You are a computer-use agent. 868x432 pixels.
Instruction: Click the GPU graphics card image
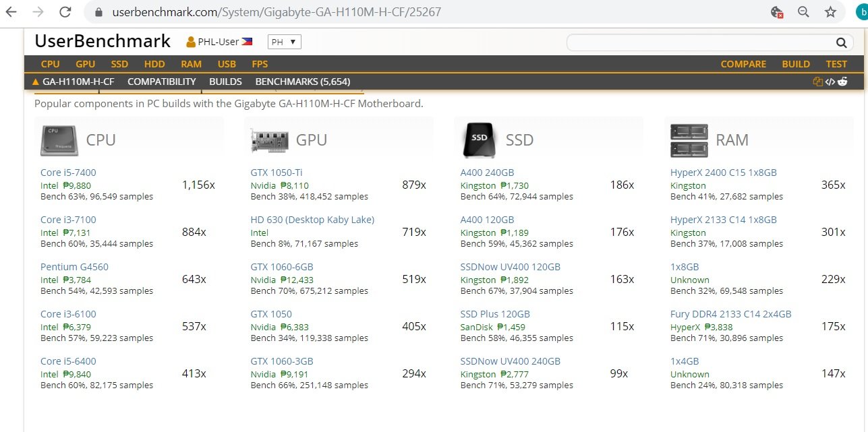[x=270, y=140]
